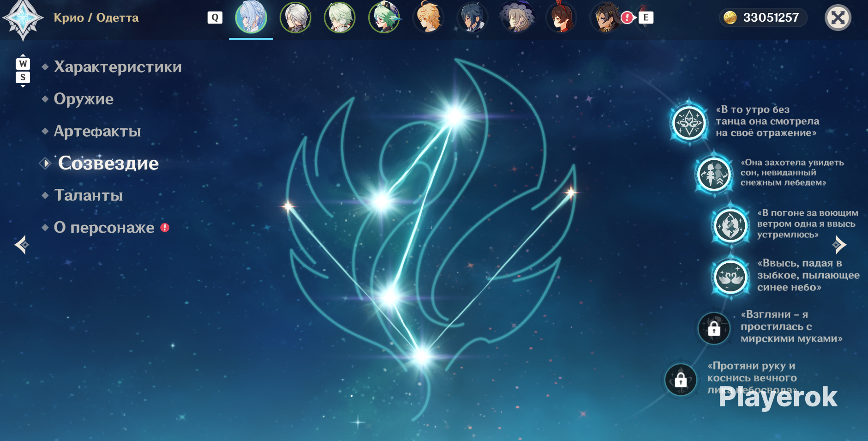Select the dark-blue-haired character avatar
This screenshot has height=441, width=868.
click(473, 18)
